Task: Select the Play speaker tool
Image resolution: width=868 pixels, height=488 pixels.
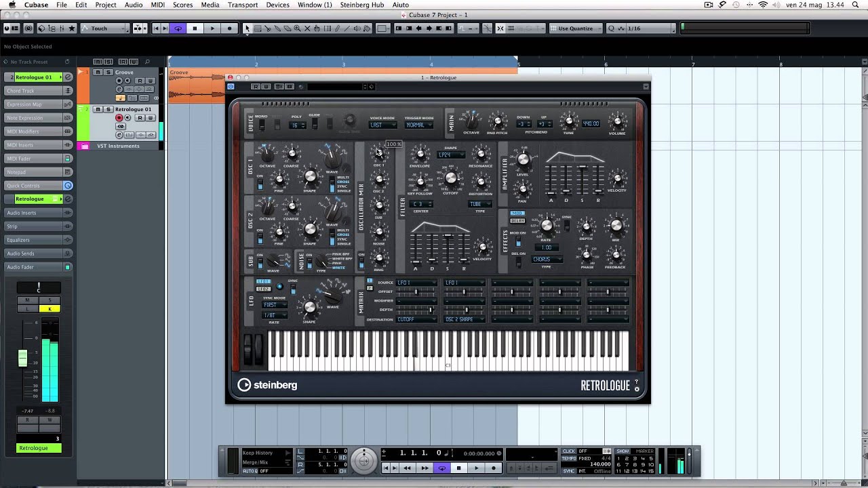Action: pos(357,28)
